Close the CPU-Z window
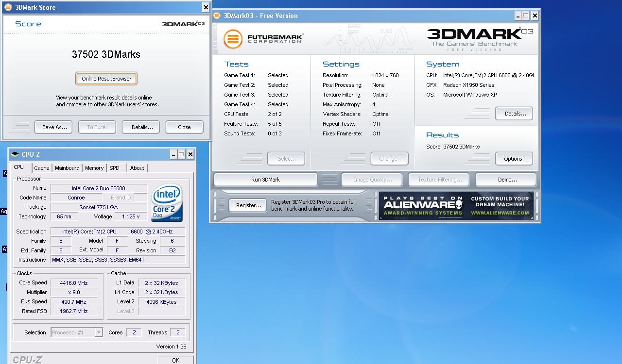 190,154
